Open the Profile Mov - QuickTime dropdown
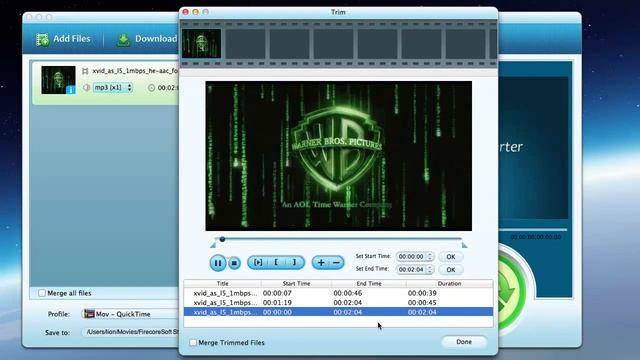Image resolution: width=640 pixels, height=360 pixels. click(131, 314)
